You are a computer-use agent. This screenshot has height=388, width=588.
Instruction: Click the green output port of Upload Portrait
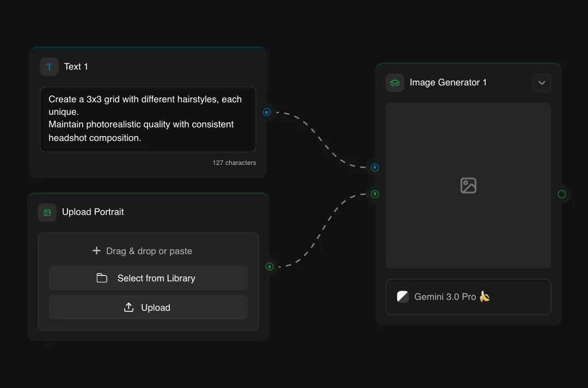[269, 267]
